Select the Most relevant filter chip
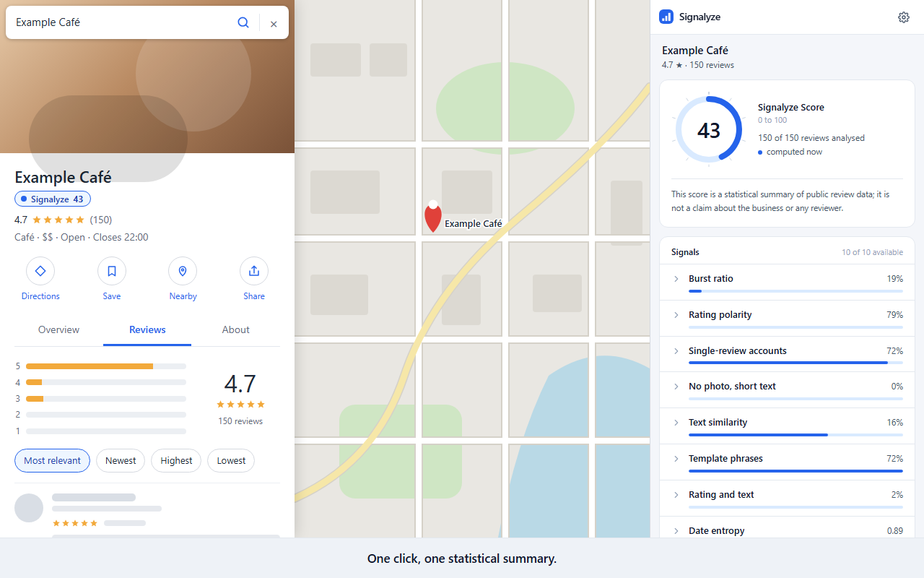Image resolution: width=924 pixels, height=578 pixels. pyautogui.click(x=53, y=460)
